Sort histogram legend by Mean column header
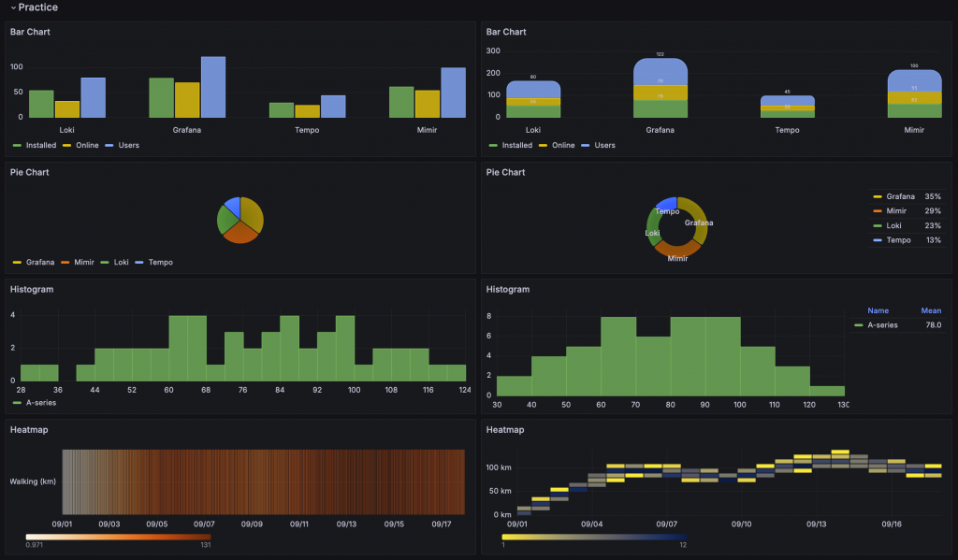Viewport: 958px width, 560px height. coord(931,310)
